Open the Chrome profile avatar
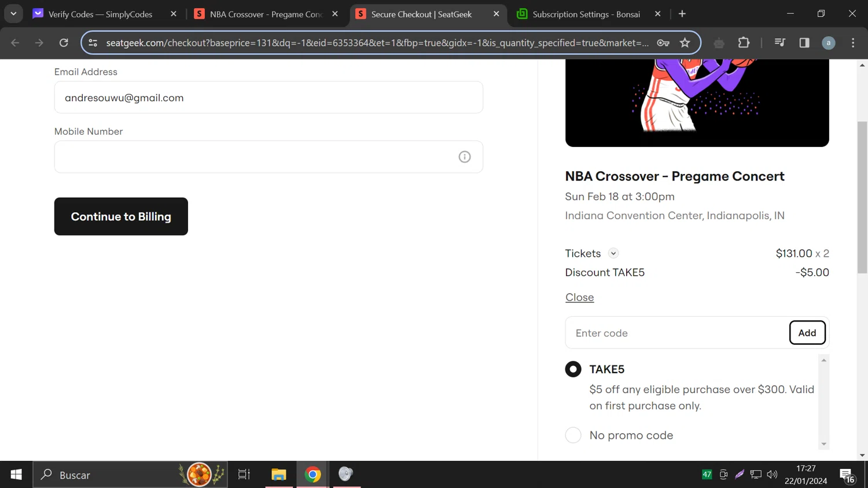 point(829,43)
